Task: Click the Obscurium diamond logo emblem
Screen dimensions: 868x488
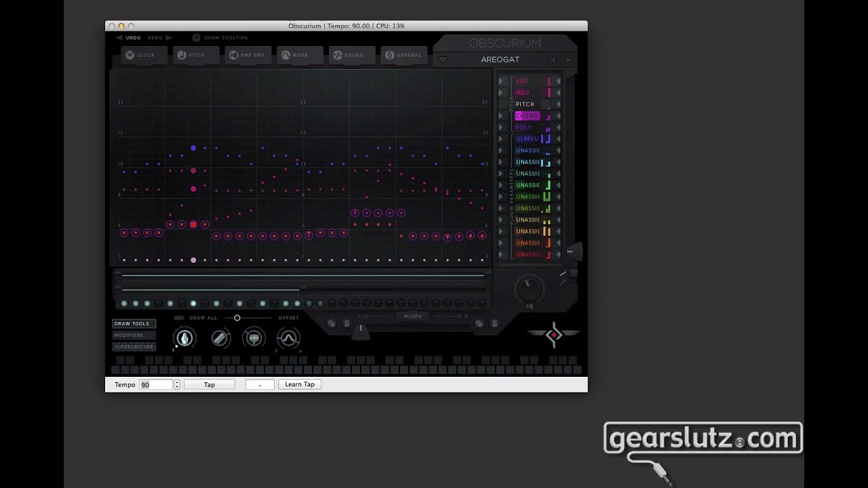Action: [x=554, y=334]
